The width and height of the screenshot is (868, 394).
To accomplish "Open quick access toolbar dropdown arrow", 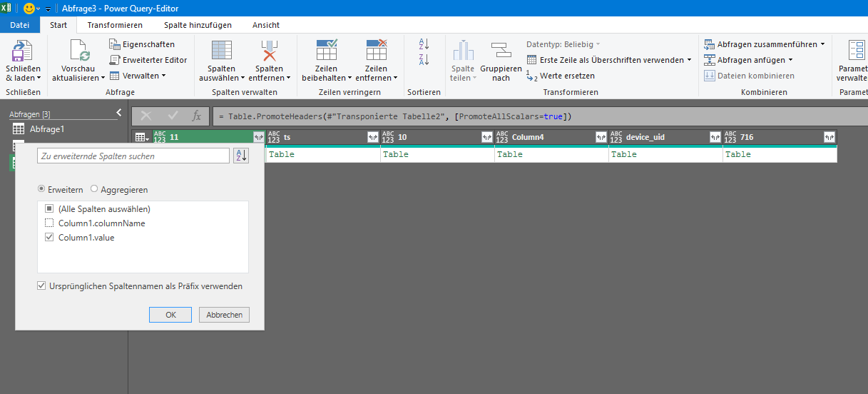I will coord(48,9).
